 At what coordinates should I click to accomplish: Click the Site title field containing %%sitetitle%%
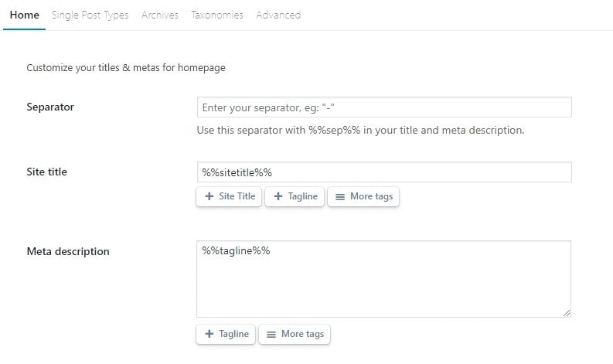(x=383, y=172)
